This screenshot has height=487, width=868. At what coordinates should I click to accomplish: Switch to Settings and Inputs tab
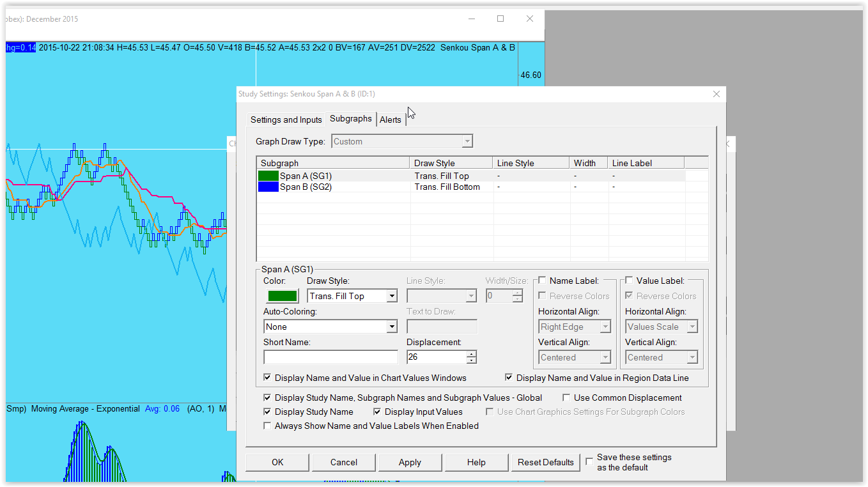(286, 120)
